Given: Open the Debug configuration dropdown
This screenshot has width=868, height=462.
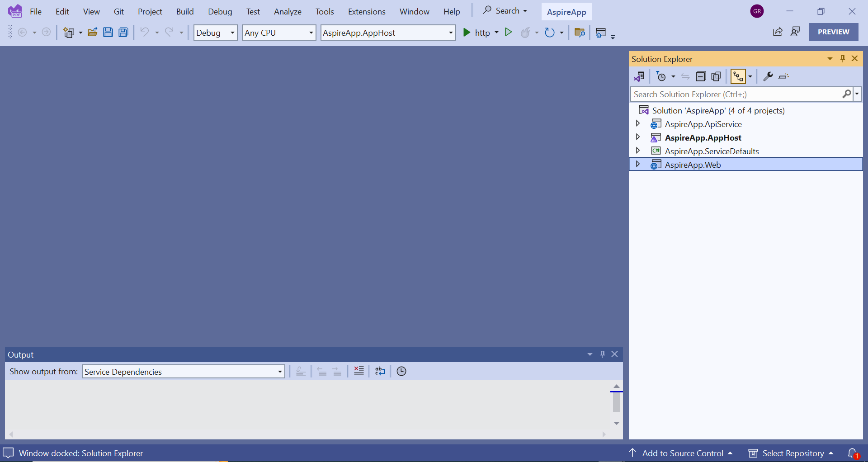Looking at the screenshot, I should [x=215, y=33].
